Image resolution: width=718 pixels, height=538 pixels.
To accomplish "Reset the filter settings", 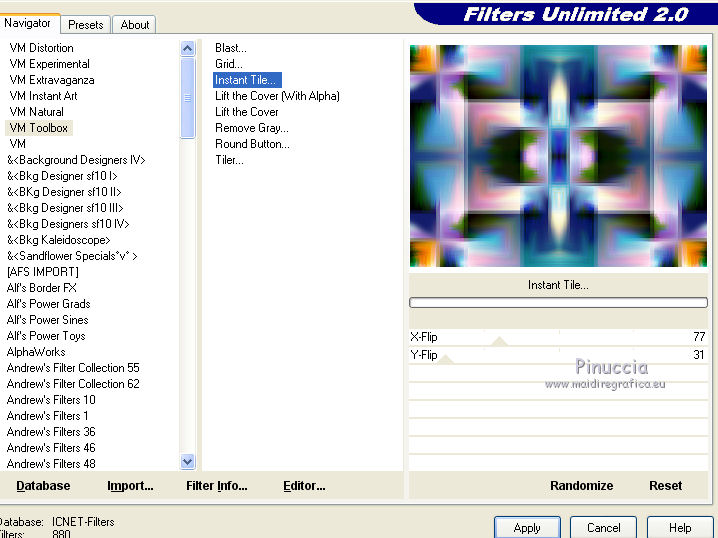I will tap(665, 485).
